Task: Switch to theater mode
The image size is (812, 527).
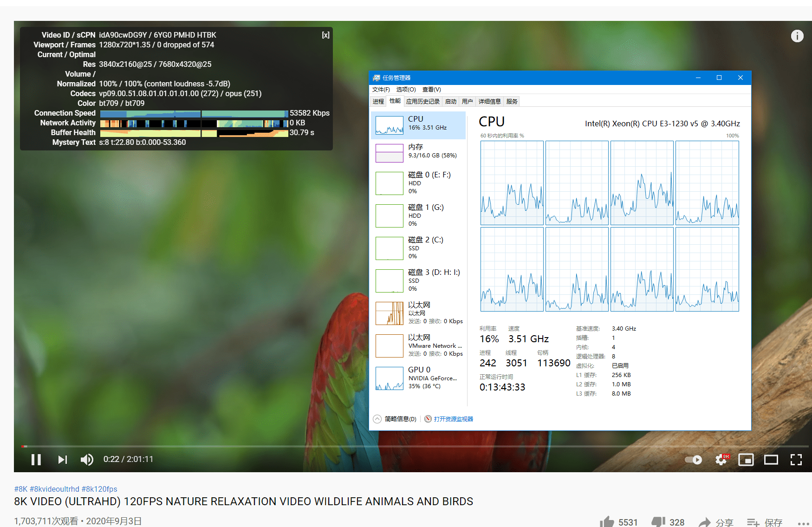Action: 771,460
